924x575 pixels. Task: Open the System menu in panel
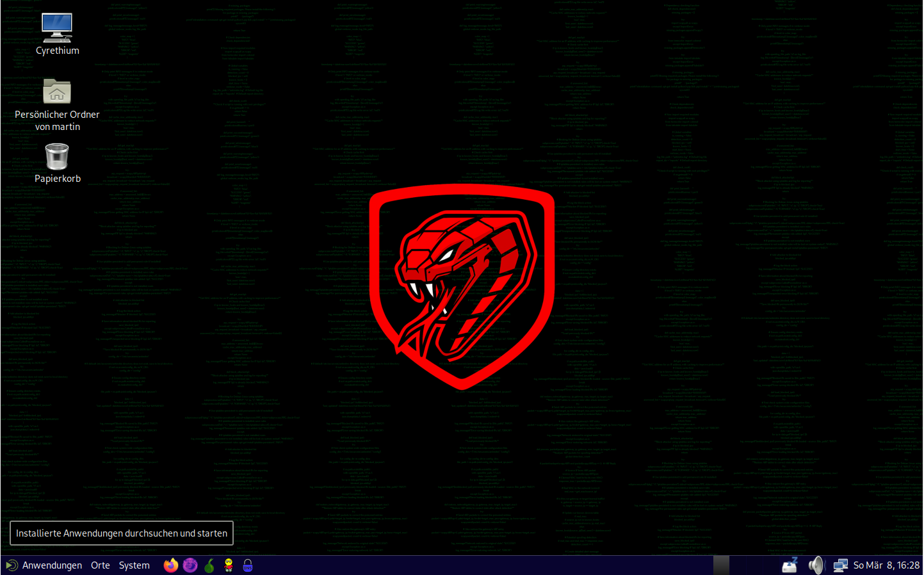pyautogui.click(x=134, y=565)
